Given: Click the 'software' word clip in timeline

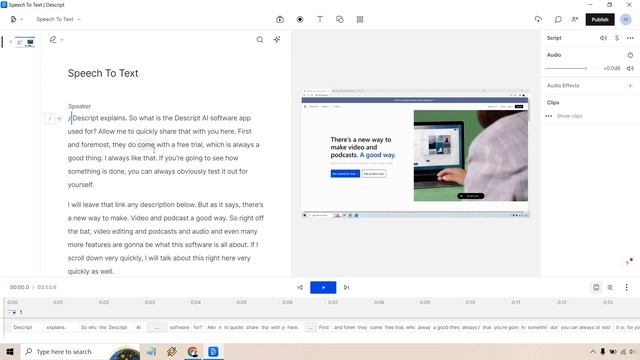Looking at the screenshot, I should click(x=179, y=327).
